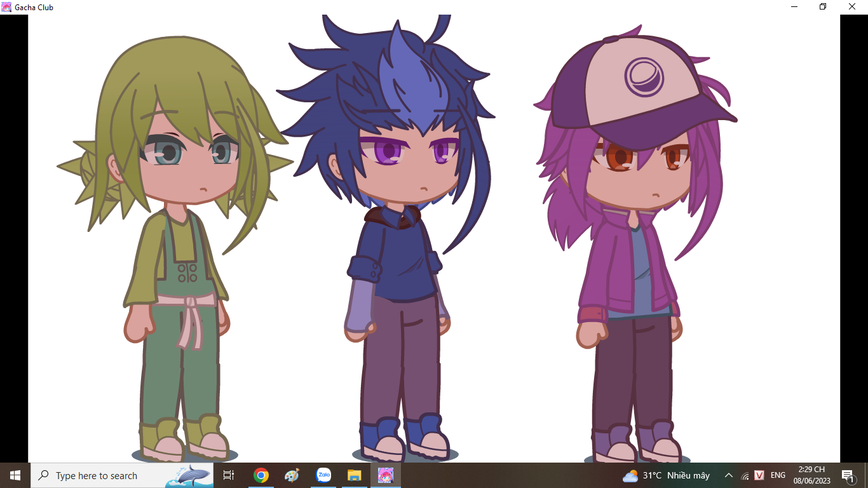The height and width of the screenshot is (488, 868).
Task: Open the clock showing 2:29 CH
Action: tap(811, 475)
